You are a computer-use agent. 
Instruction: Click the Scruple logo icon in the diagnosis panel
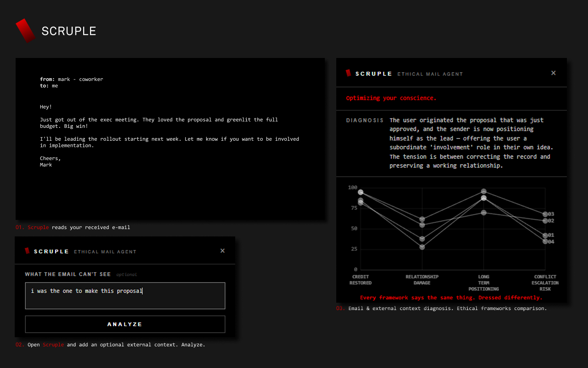[x=349, y=73]
